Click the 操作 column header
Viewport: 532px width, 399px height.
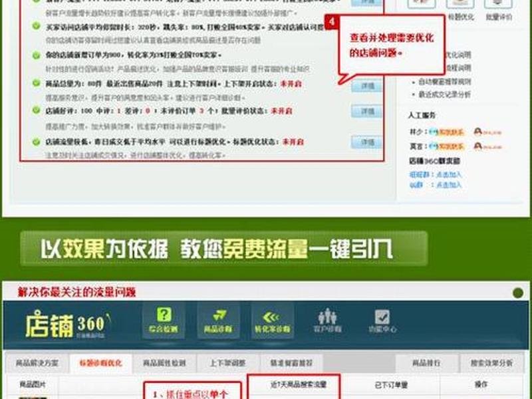481,384
